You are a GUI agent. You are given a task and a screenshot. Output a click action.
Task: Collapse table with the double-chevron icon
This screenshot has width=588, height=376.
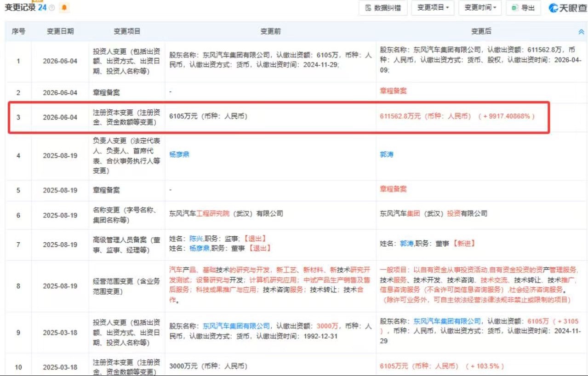pyautogui.click(x=581, y=32)
